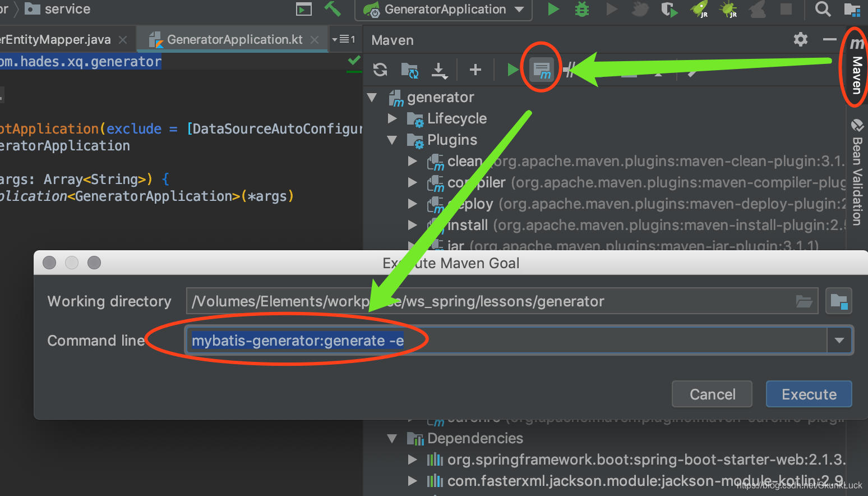Screen dimensions: 868x496
Task: Click the terminal-style icon beside hammer
Action: pyautogui.click(x=304, y=9)
